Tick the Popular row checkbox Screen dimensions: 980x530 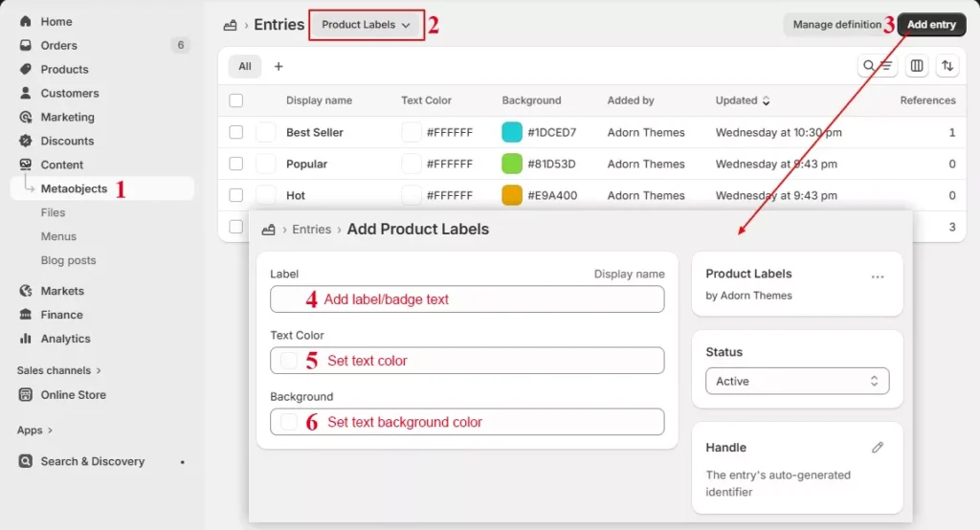coord(236,164)
